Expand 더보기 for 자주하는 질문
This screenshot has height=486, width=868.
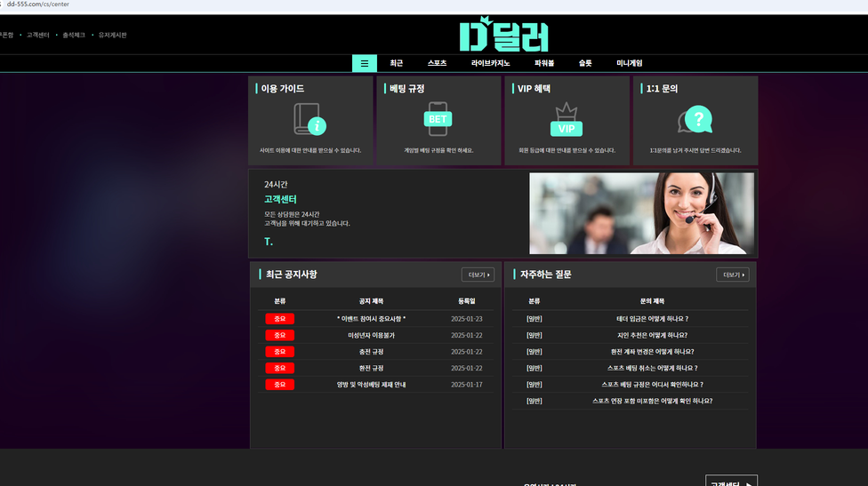point(733,275)
